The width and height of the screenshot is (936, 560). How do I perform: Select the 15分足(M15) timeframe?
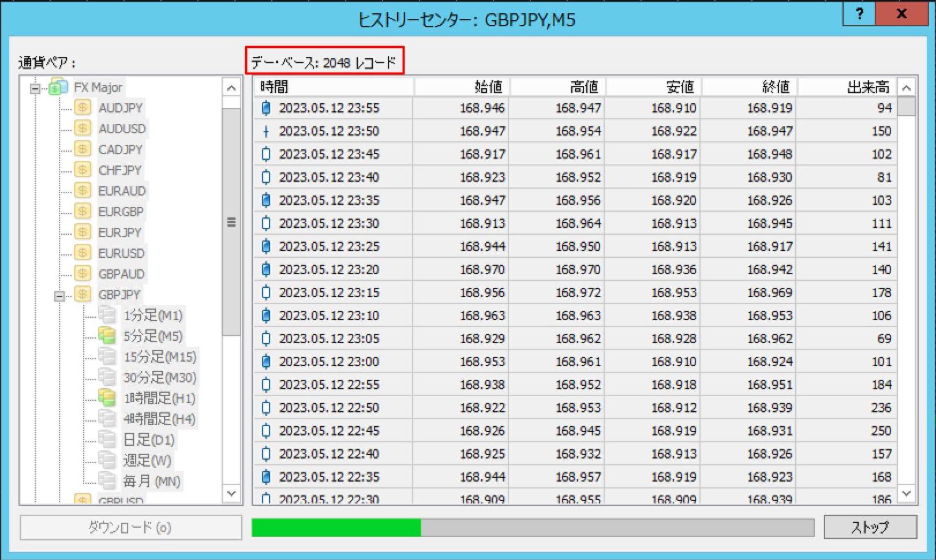click(160, 357)
